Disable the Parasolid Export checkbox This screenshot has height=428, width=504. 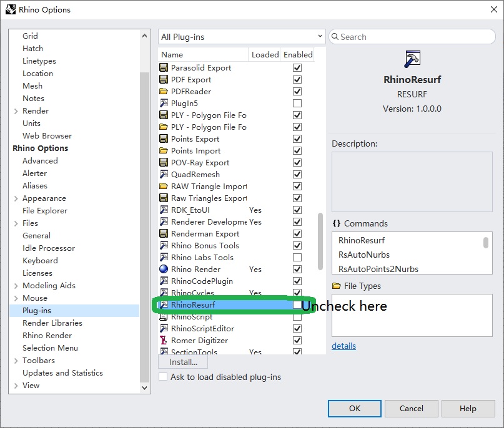click(297, 68)
